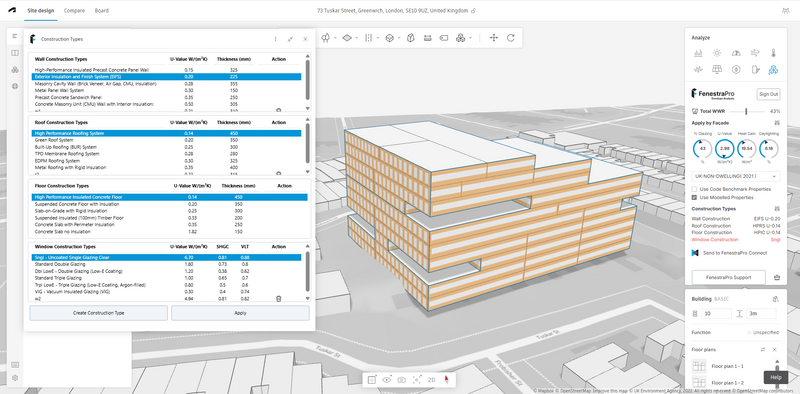Open wind analysis icon
800x394 pixels.
(755, 53)
